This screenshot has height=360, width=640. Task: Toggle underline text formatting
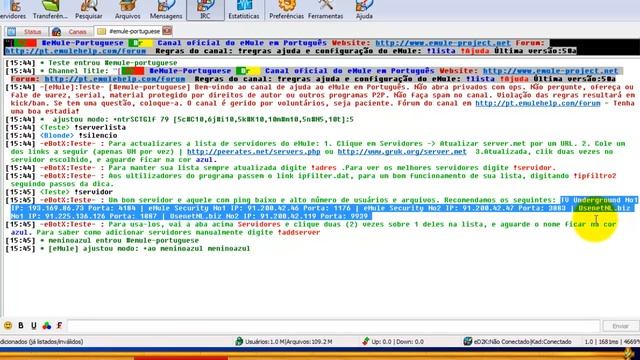click(x=33, y=325)
